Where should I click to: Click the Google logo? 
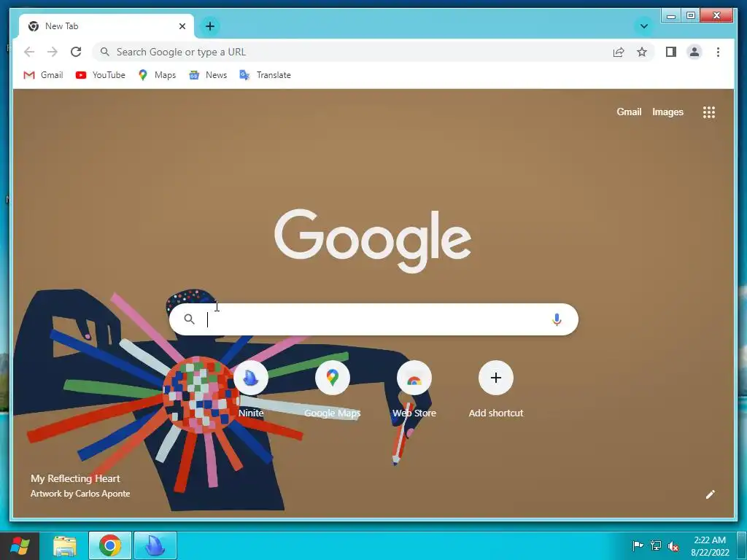point(373,241)
